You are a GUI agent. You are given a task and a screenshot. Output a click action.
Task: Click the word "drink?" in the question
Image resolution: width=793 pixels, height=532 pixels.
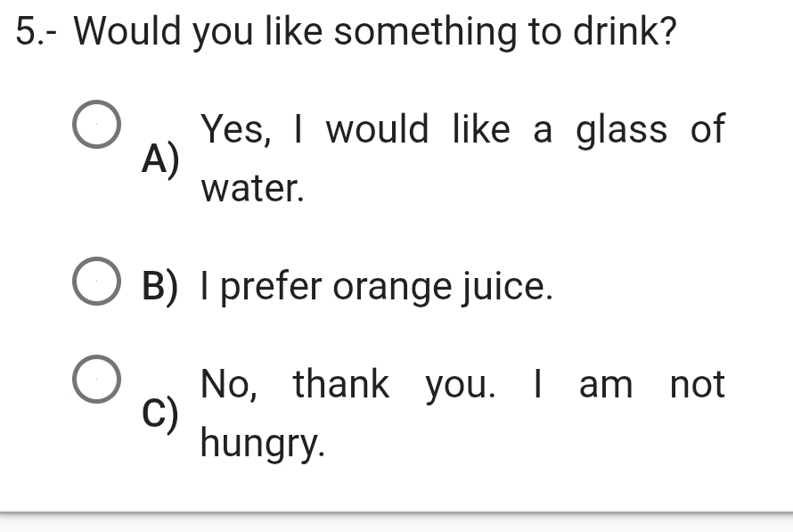tap(624, 32)
